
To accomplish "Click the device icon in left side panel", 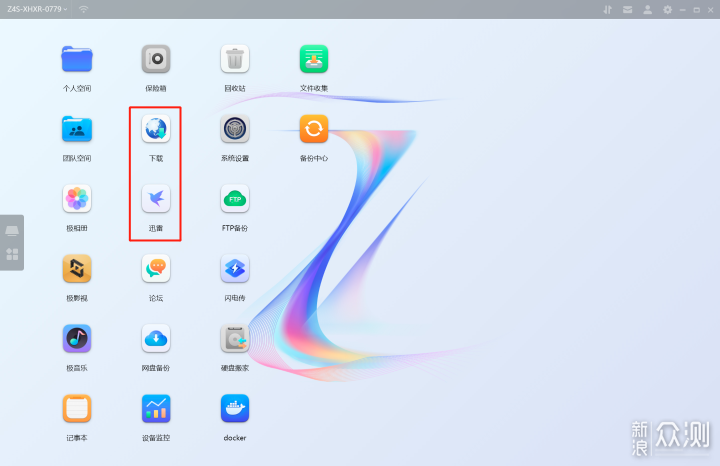I will (x=12, y=230).
